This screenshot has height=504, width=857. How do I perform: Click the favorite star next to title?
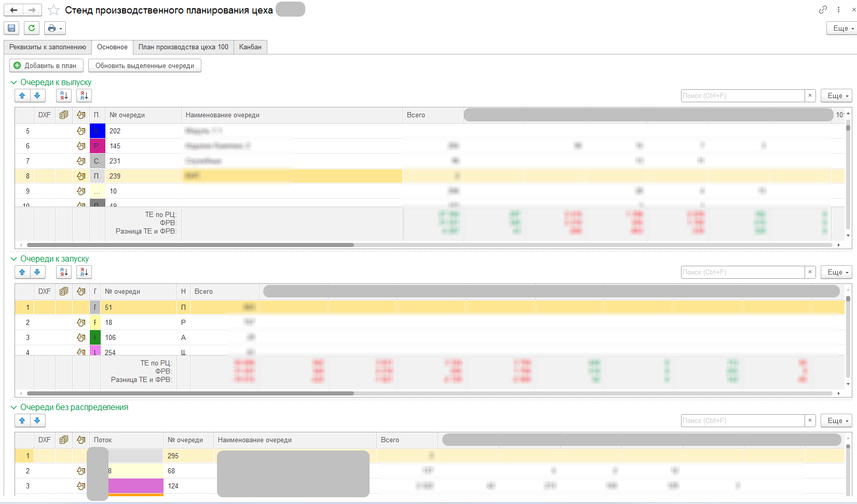(x=53, y=10)
